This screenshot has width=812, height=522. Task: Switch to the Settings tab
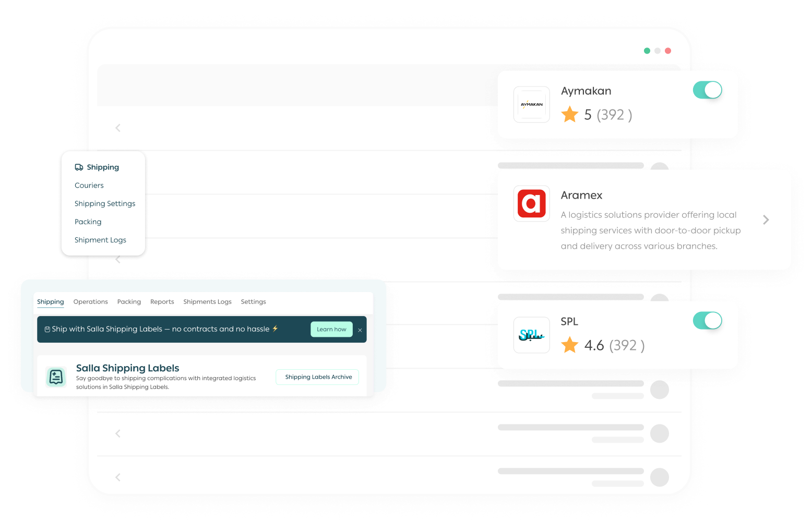click(254, 302)
